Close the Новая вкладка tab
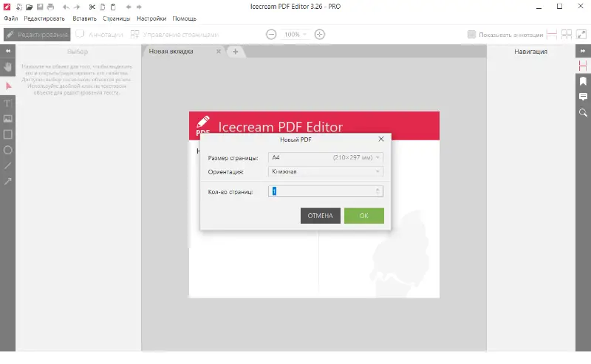This screenshot has width=591, height=364. pyautogui.click(x=219, y=51)
